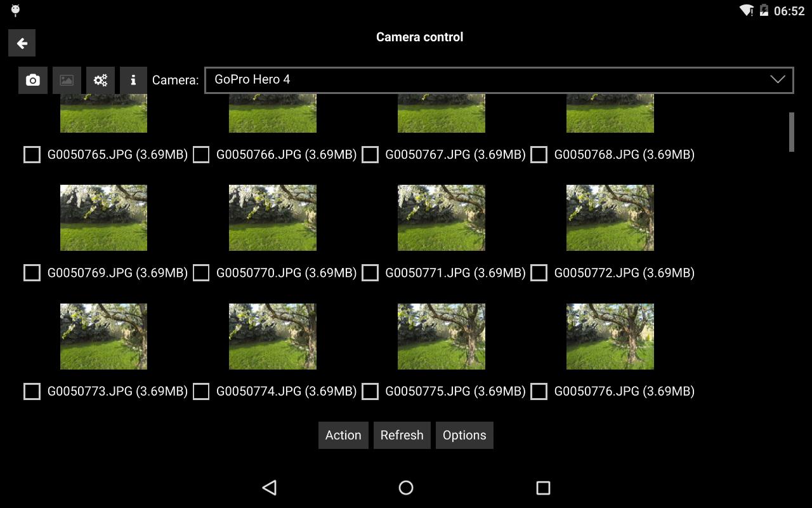
Task: Tap the 06:52 clock
Action: pyautogui.click(x=789, y=11)
